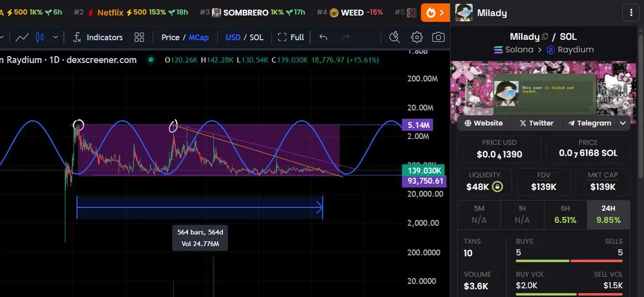The height and width of the screenshot is (297, 644).
Task: Open the Raydium DEX link
Action: (x=570, y=49)
